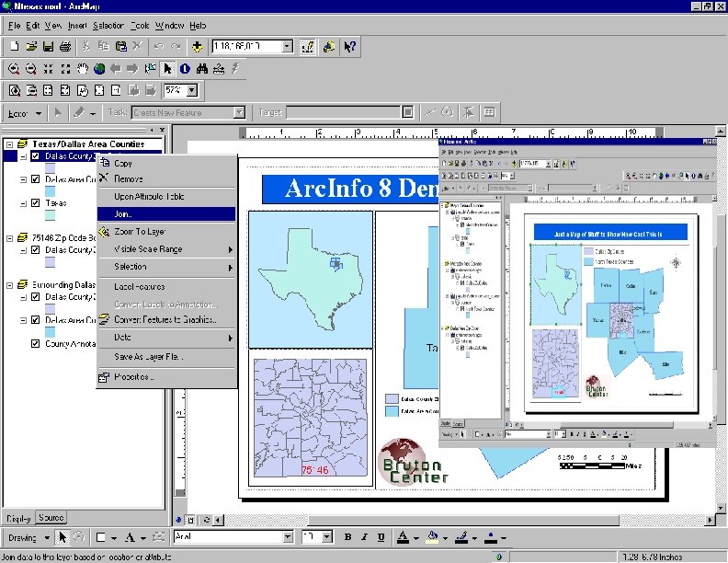The height and width of the screenshot is (563, 728).
Task: Click first Dallas County lavender symbol swatch
Action: click(50, 168)
